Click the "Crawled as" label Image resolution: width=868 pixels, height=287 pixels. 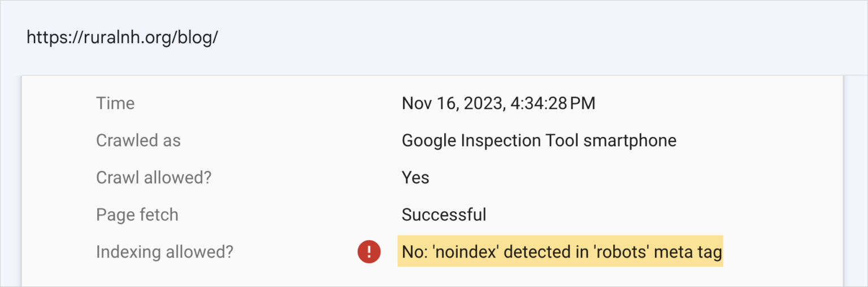(x=138, y=140)
